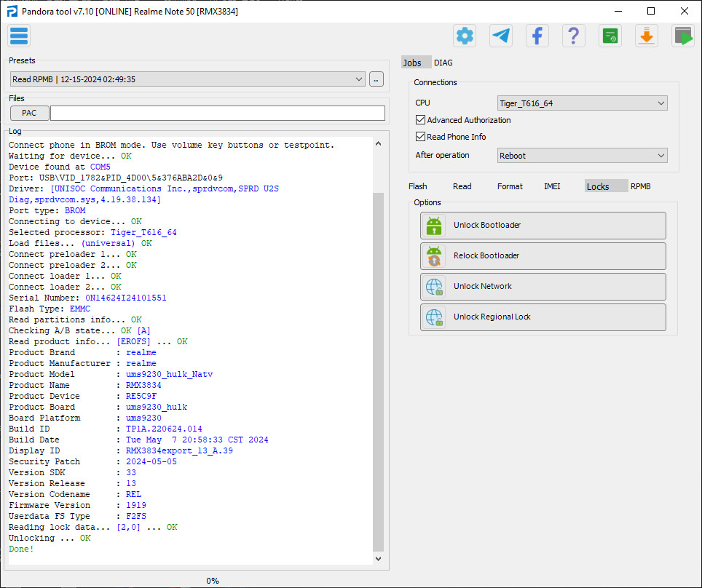Switch to the DIAG tab

pyautogui.click(x=443, y=63)
